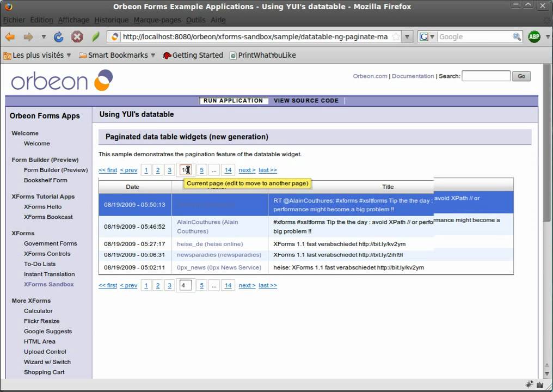Open Wizard w/ Switch in the sidebar
Screen dimensions: 553x392
pos(47,362)
